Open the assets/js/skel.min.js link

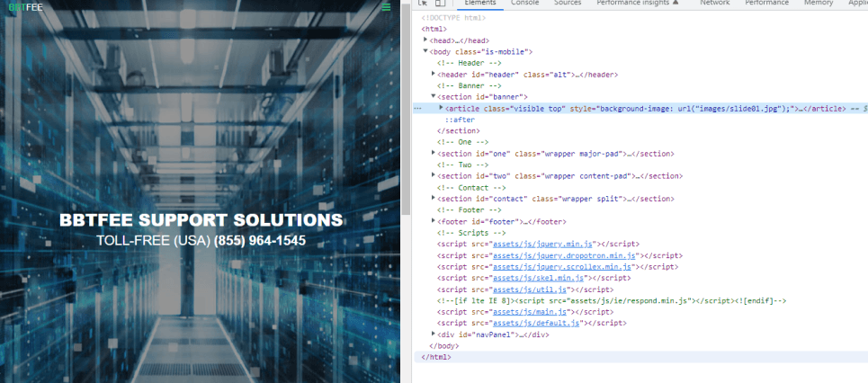[538, 278]
